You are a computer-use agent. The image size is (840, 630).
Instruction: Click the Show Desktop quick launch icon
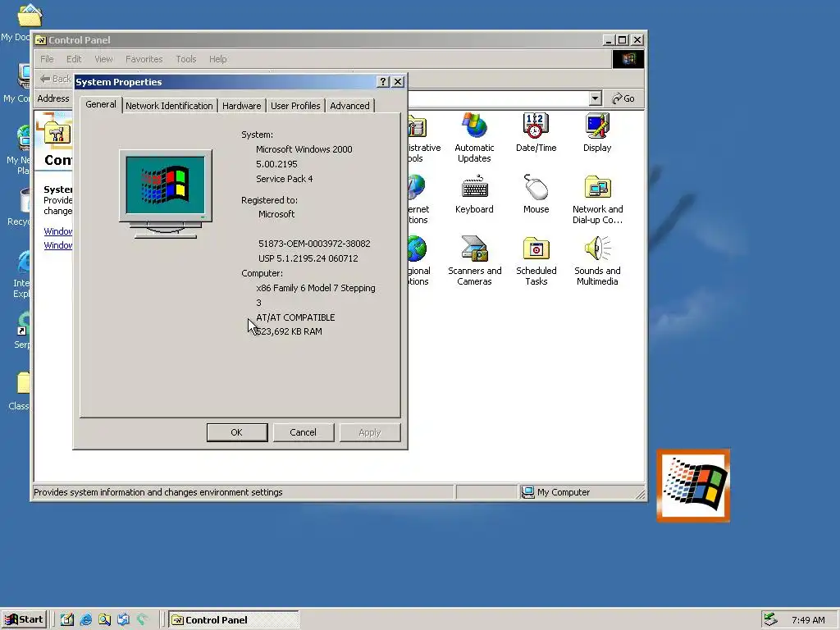tap(67, 619)
